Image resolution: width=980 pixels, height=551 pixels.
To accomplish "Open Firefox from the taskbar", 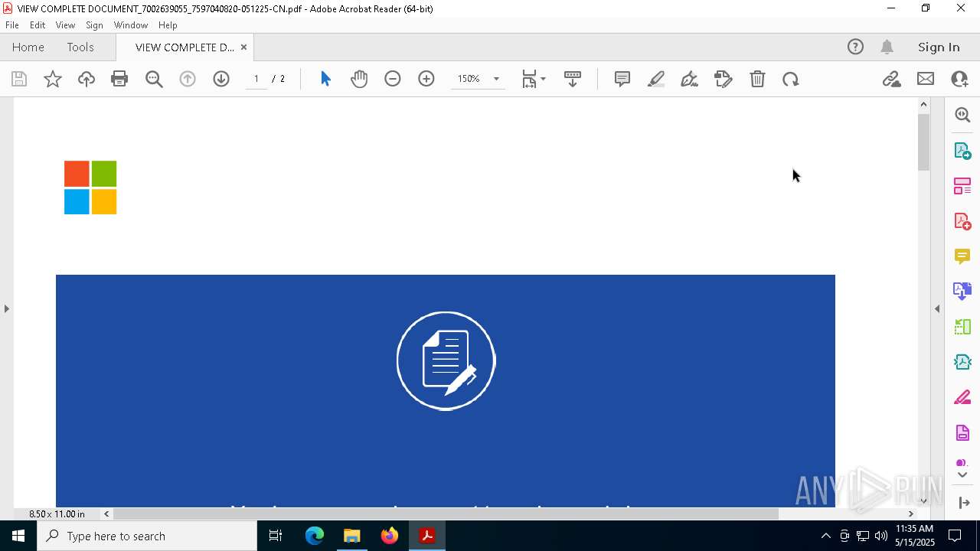I will tap(390, 536).
